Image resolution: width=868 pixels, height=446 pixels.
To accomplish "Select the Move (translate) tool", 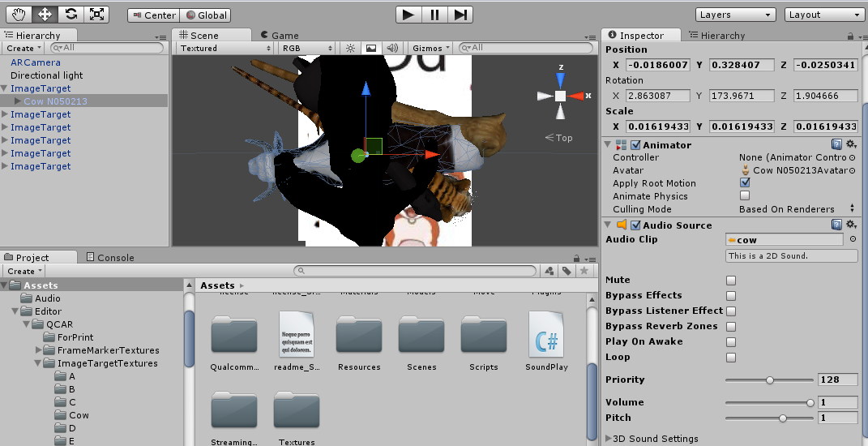I will pyautogui.click(x=45, y=14).
